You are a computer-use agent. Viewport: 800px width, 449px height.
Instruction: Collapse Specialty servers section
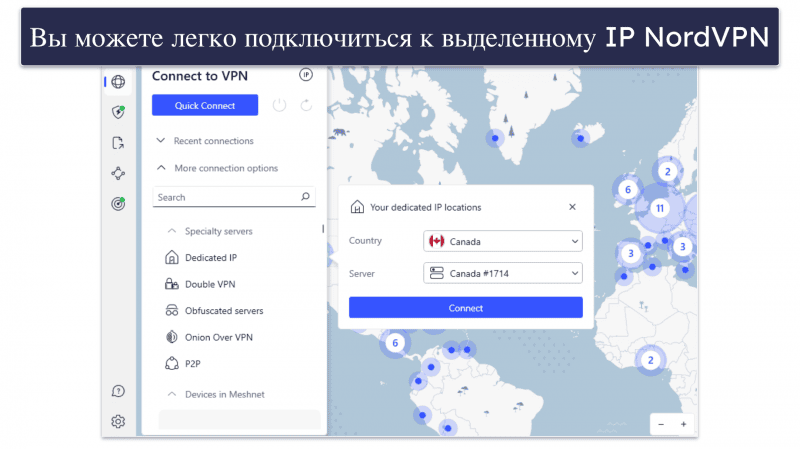210,231
